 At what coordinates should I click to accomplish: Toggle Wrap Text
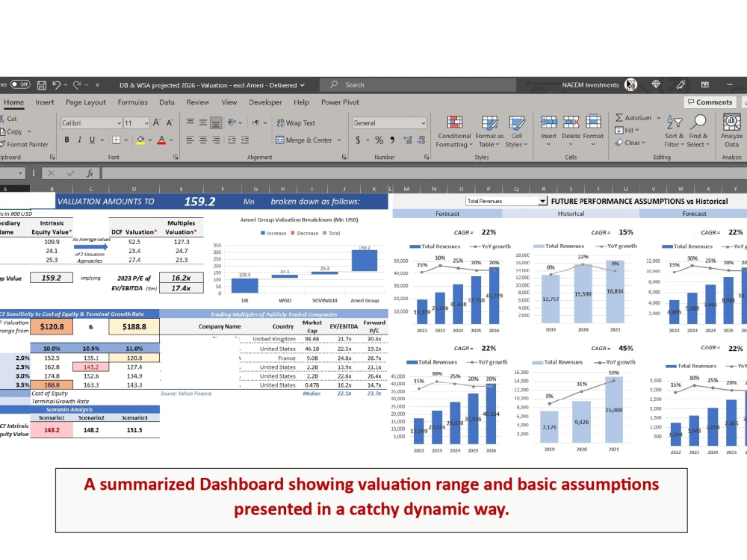coord(296,123)
